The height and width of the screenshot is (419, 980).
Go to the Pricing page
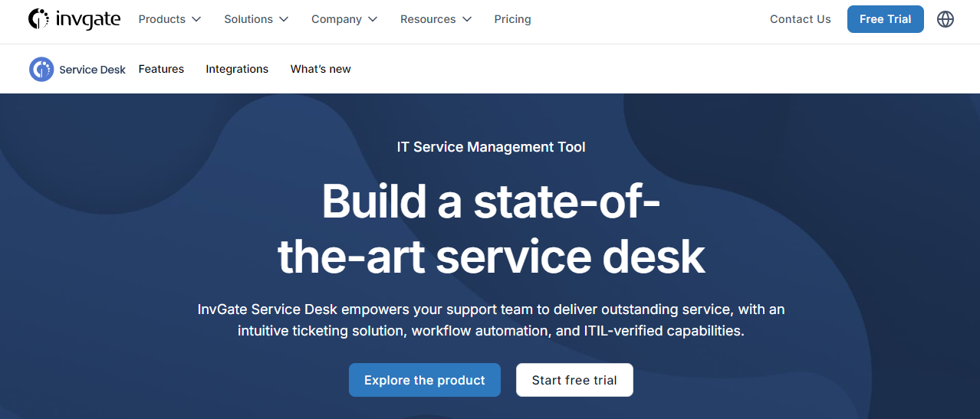coord(513,19)
